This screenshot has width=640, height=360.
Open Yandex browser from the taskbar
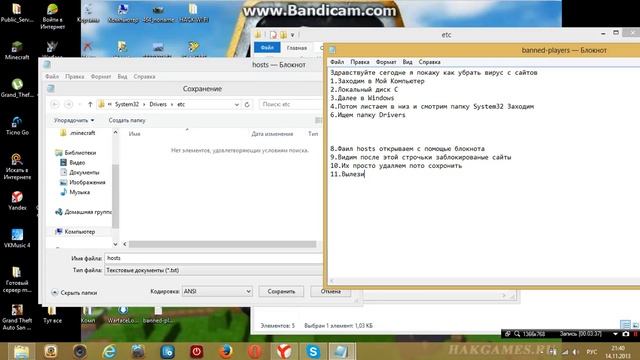284,351
